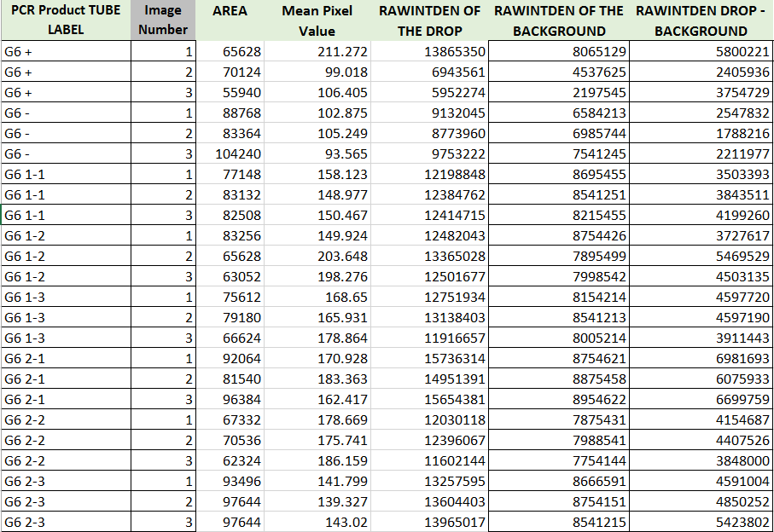774x532 pixels.
Task: Select the drop RAWINTDEN cell 15736314
Action: pyautogui.click(x=429, y=358)
